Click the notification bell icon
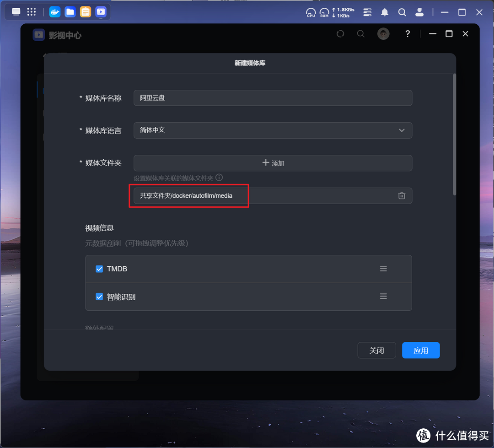This screenshot has width=494, height=448. tap(385, 12)
